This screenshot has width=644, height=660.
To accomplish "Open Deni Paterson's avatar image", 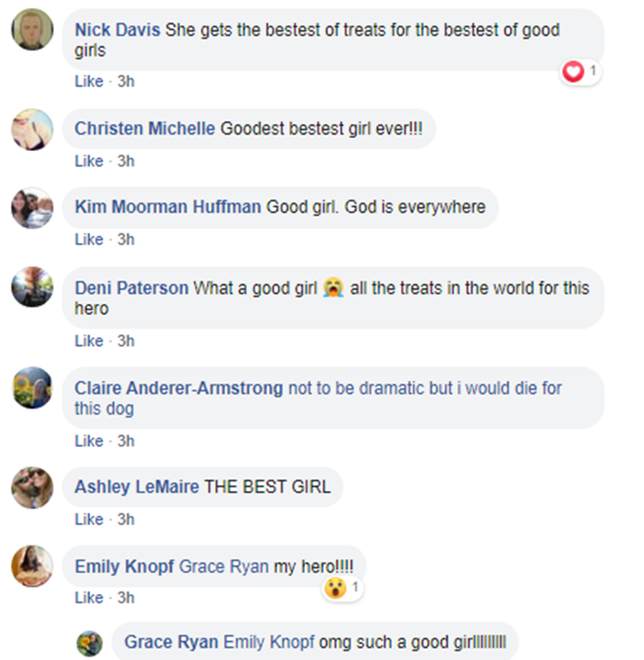I will (33, 288).
